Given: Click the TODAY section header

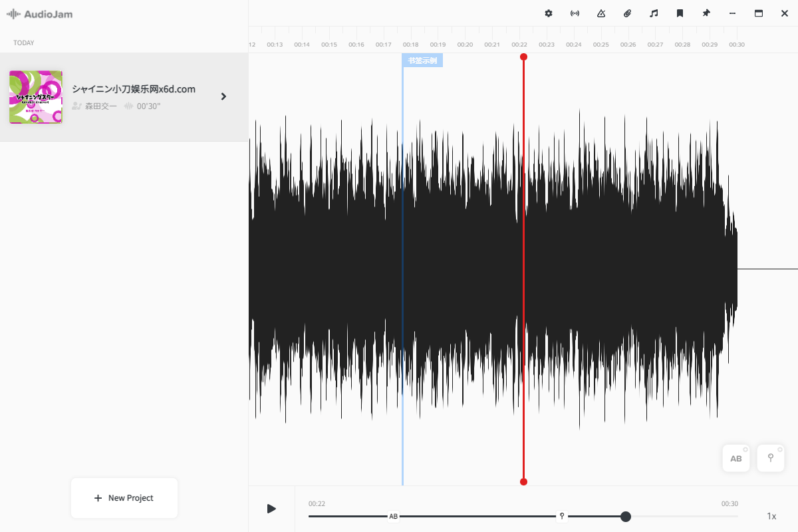Looking at the screenshot, I should (23, 43).
